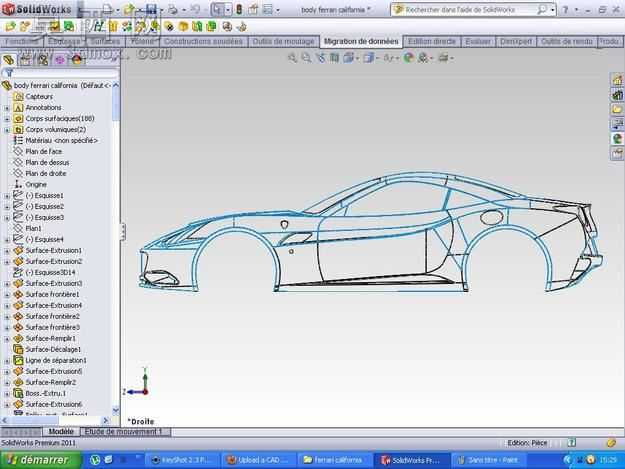This screenshot has width=625, height=469.
Task: Open the help search dropdown arrow
Action: click(552, 10)
